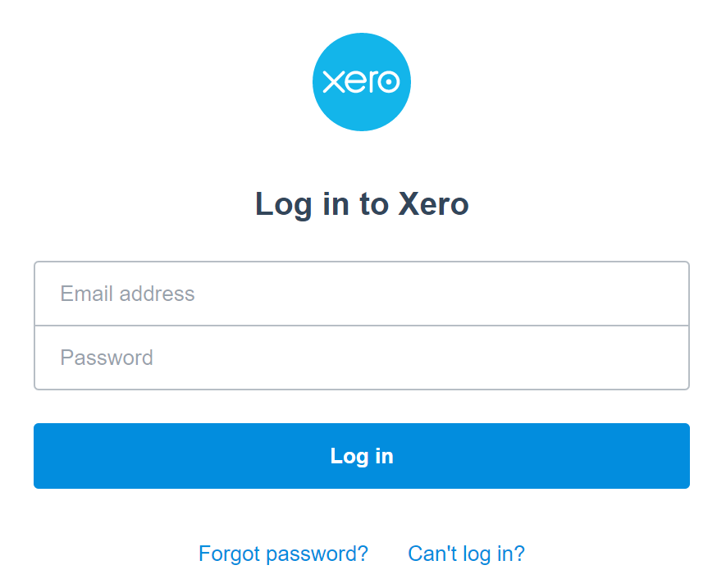726x588 pixels.
Task: Submit the form via Log in button
Action: pyautogui.click(x=362, y=456)
